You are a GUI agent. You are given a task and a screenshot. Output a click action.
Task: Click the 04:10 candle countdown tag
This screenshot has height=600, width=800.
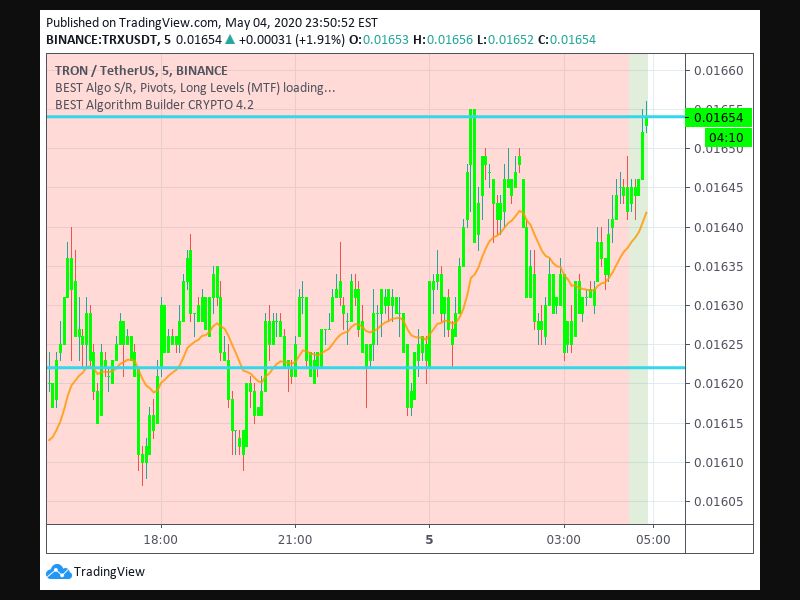click(x=727, y=138)
